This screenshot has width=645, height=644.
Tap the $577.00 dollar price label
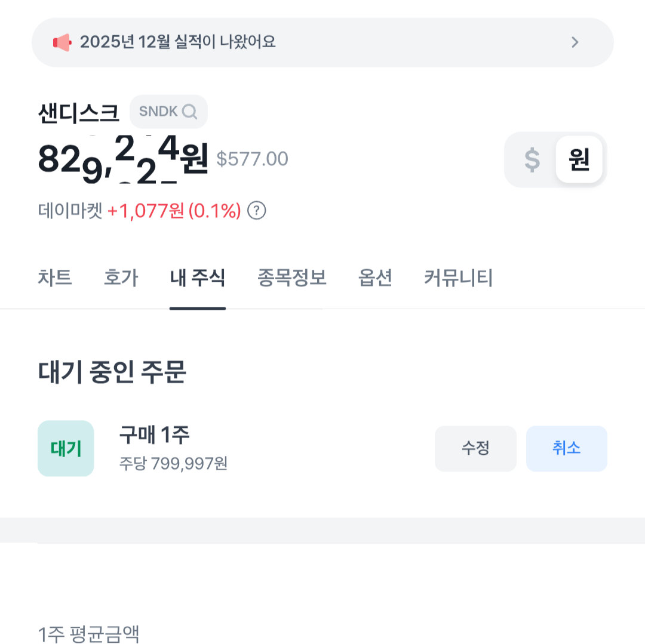(x=252, y=159)
